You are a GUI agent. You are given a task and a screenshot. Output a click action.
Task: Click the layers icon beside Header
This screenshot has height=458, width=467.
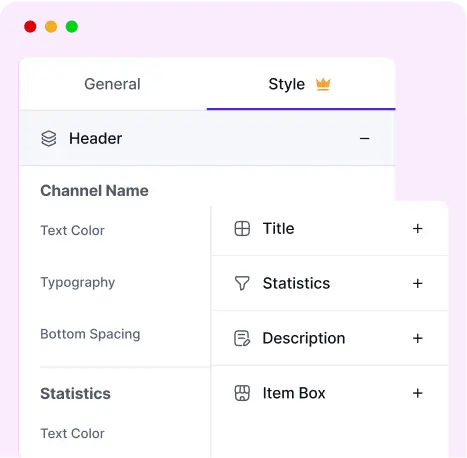(49, 138)
